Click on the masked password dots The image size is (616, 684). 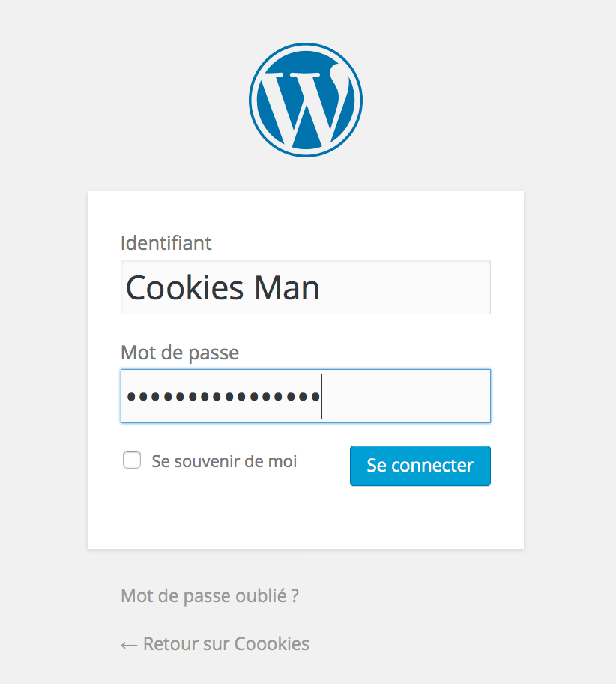click(x=223, y=397)
